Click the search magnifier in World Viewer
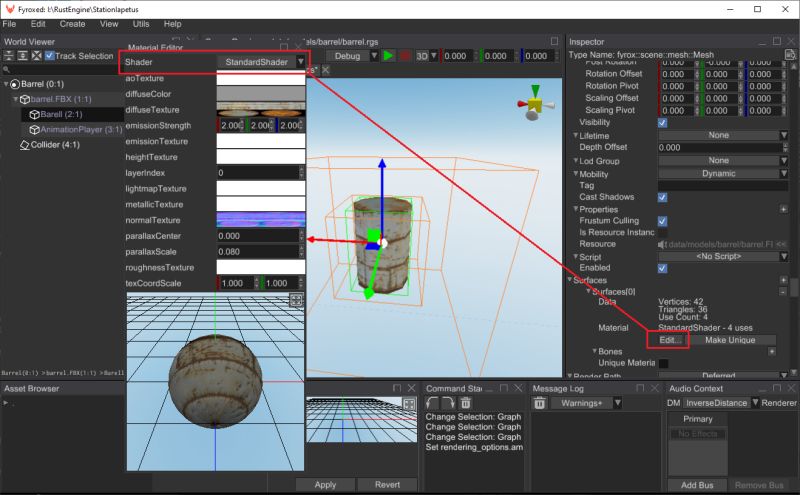Image resolution: width=800 pixels, height=495 pixels. click(6, 69)
